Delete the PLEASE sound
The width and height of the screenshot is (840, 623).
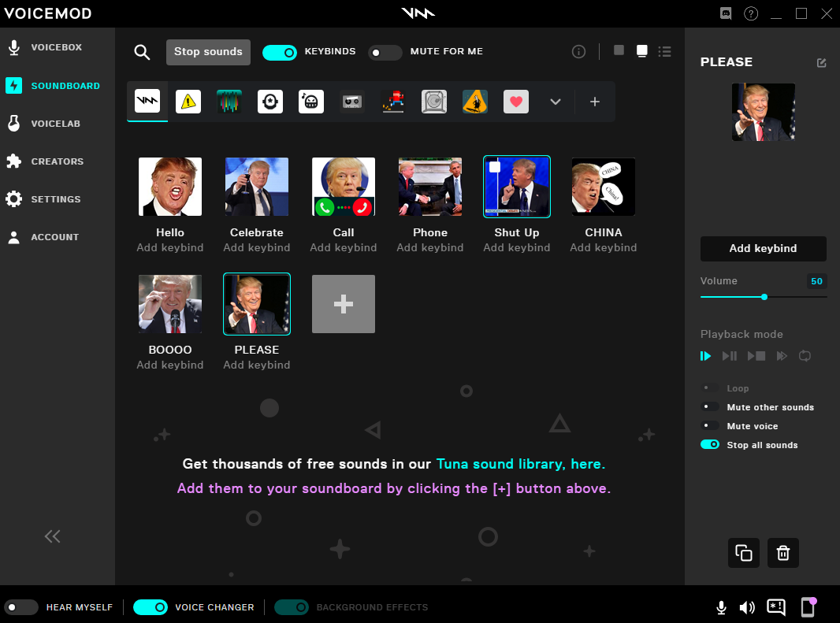[x=783, y=553]
